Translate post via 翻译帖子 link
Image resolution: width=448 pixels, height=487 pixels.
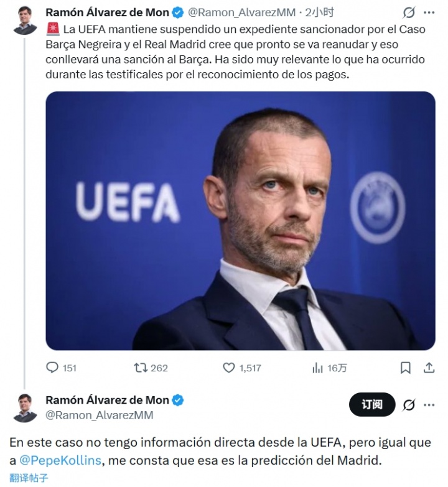[29, 478]
